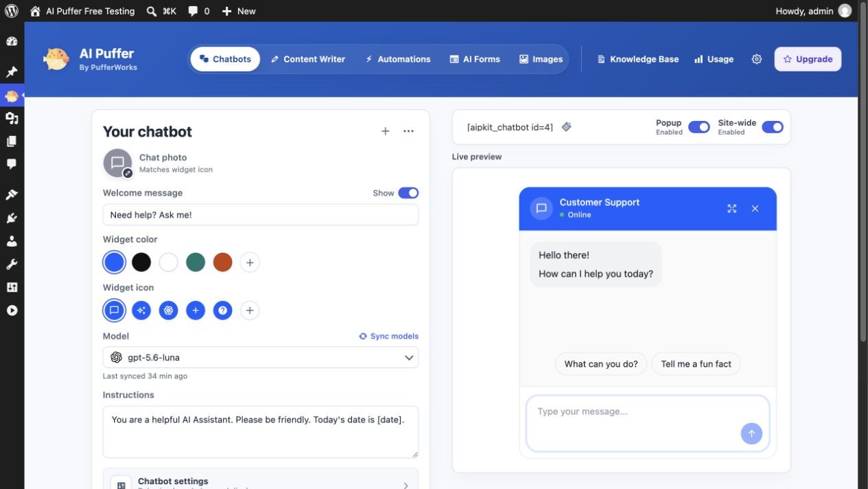Open the Knowledge Base page

point(638,59)
